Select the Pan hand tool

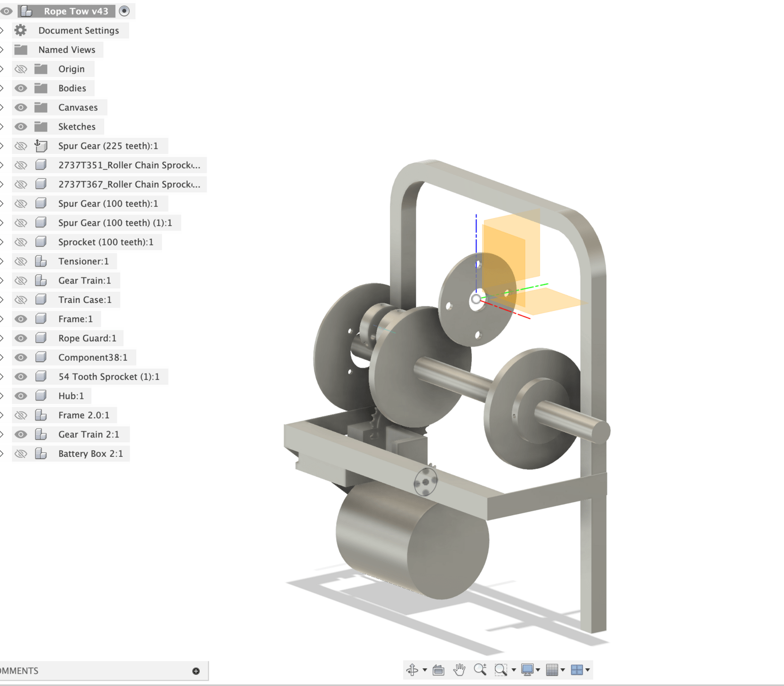459,670
